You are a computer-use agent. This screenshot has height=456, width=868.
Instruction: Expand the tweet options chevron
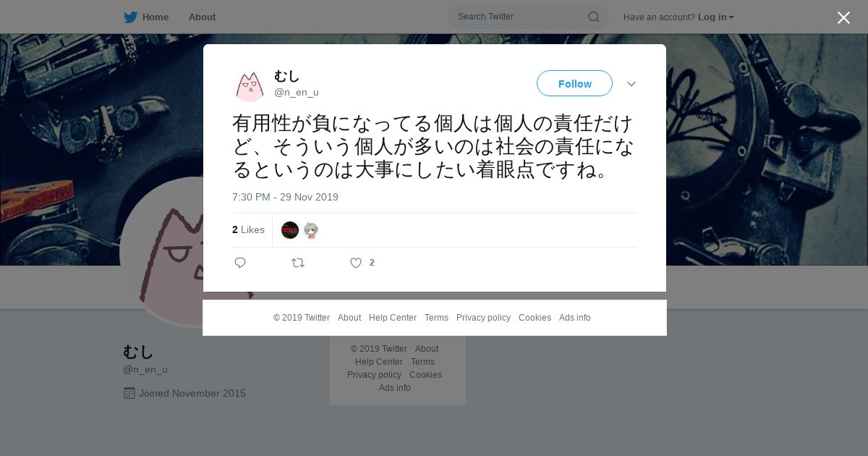tap(631, 84)
